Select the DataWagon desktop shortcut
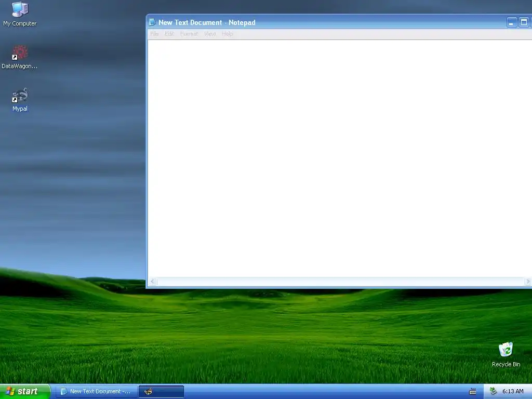 point(20,57)
